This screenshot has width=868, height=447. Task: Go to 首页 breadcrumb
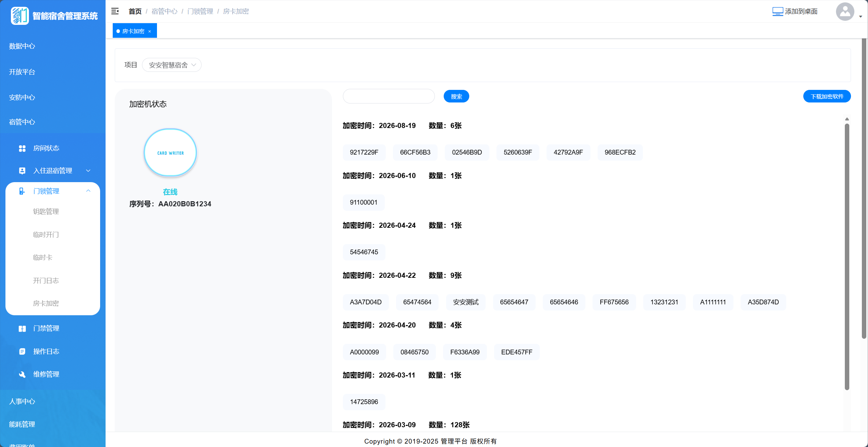coord(135,11)
